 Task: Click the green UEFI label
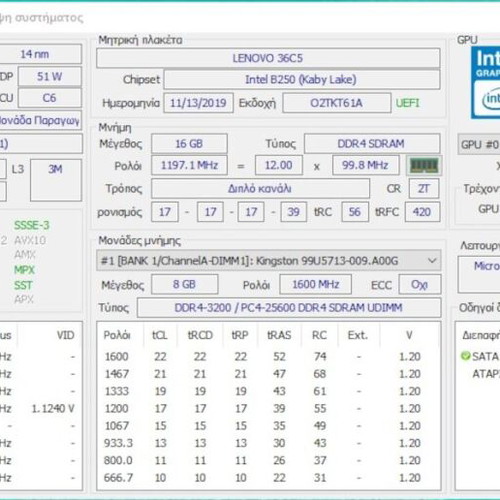tap(407, 103)
